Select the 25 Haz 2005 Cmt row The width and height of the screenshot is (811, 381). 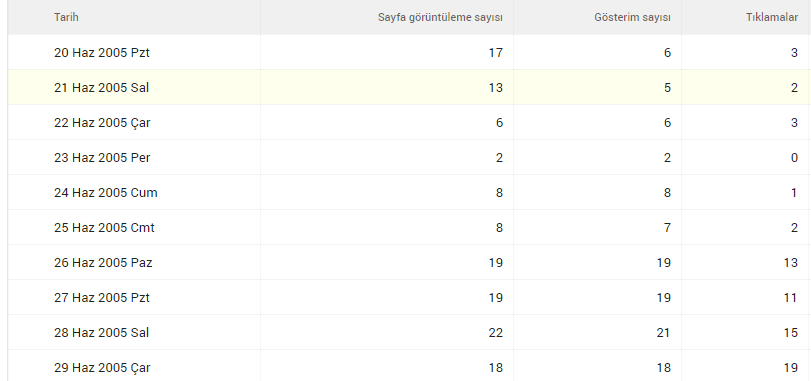(409, 227)
